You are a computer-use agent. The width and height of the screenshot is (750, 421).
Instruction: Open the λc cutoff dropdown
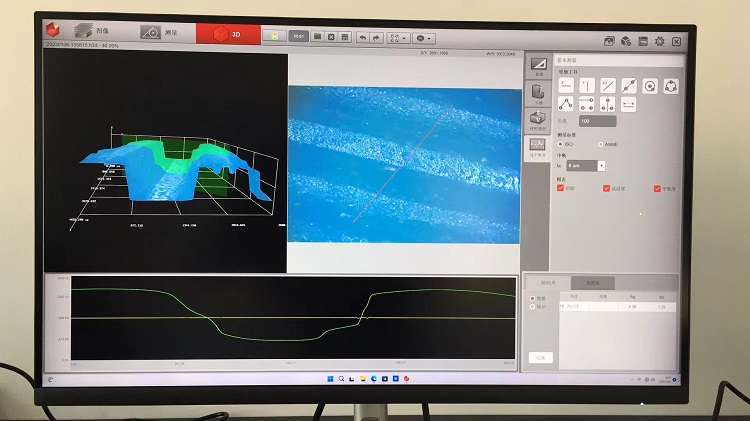(x=601, y=165)
